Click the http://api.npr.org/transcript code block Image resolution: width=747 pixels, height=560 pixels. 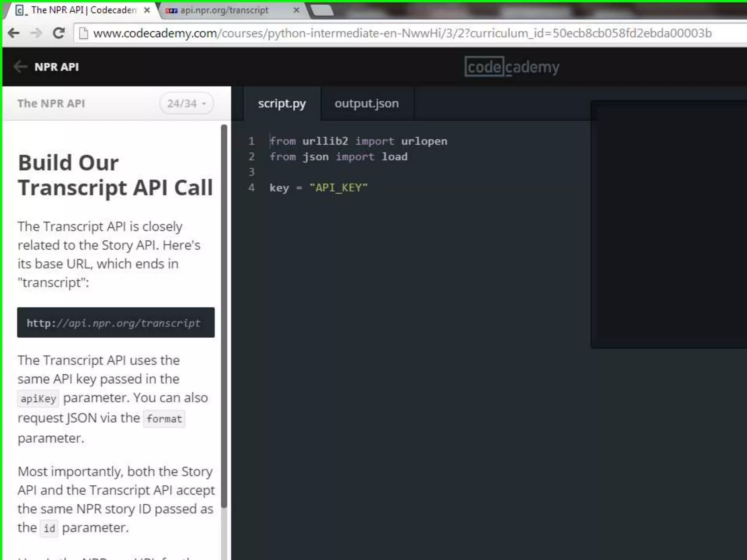[x=116, y=323]
